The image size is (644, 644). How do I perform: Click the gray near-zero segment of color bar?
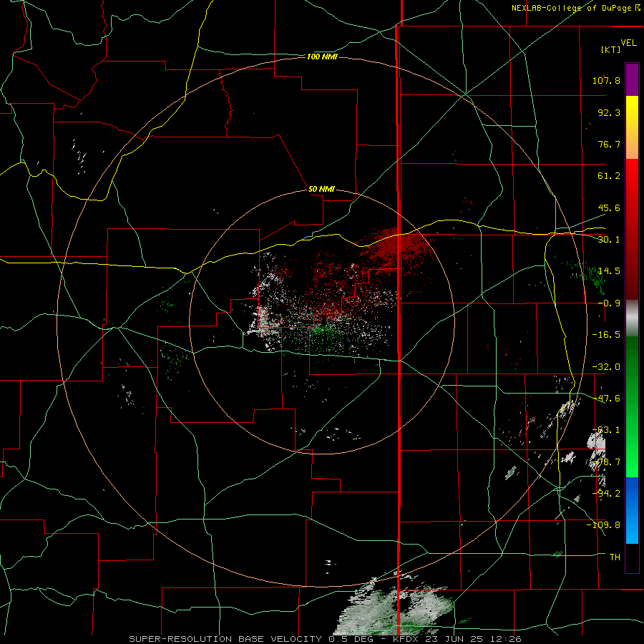pos(632,318)
